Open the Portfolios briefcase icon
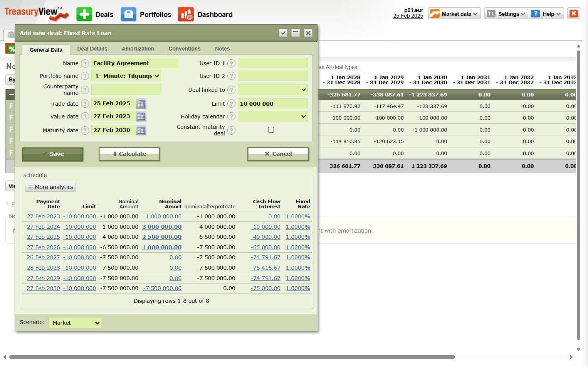588x368 pixels. click(128, 14)
